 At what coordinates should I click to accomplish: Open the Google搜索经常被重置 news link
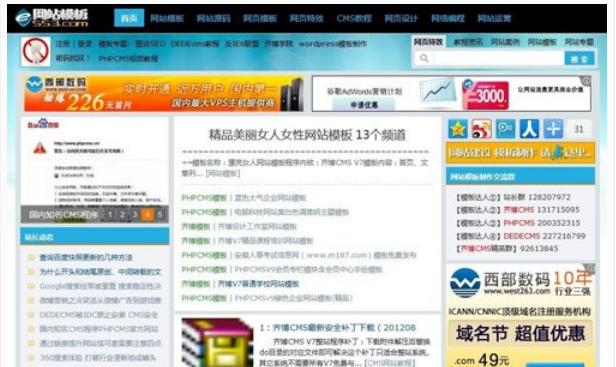coord(100,286)
